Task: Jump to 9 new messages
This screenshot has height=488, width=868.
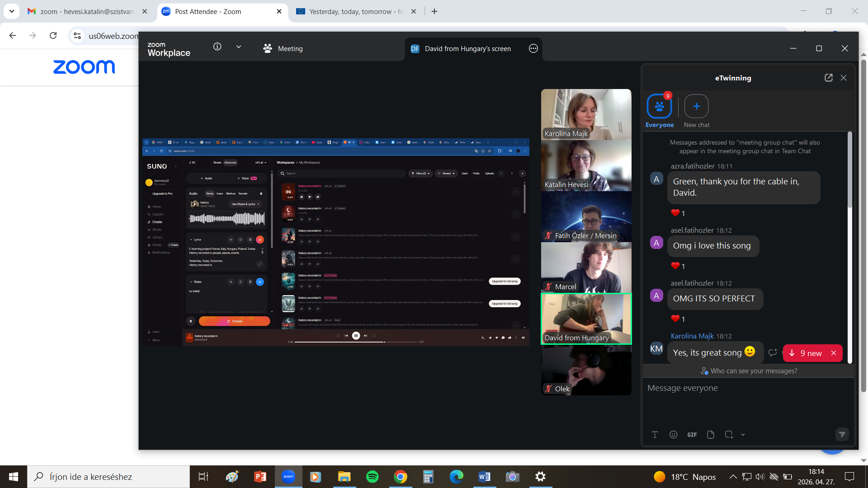Action: click(x=807, y=353)
